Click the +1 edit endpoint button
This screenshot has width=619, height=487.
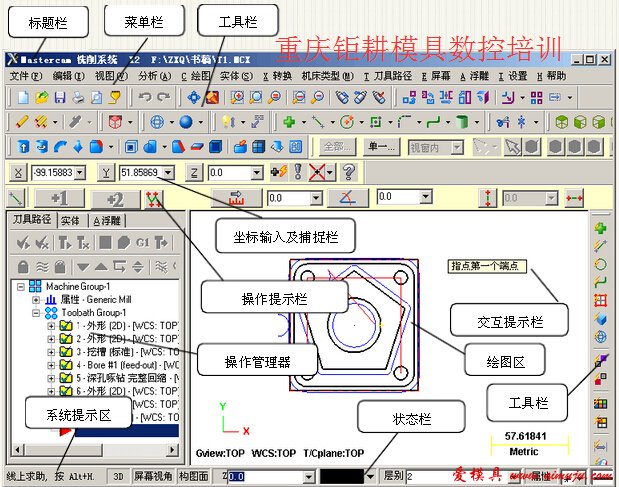(59, 199)
